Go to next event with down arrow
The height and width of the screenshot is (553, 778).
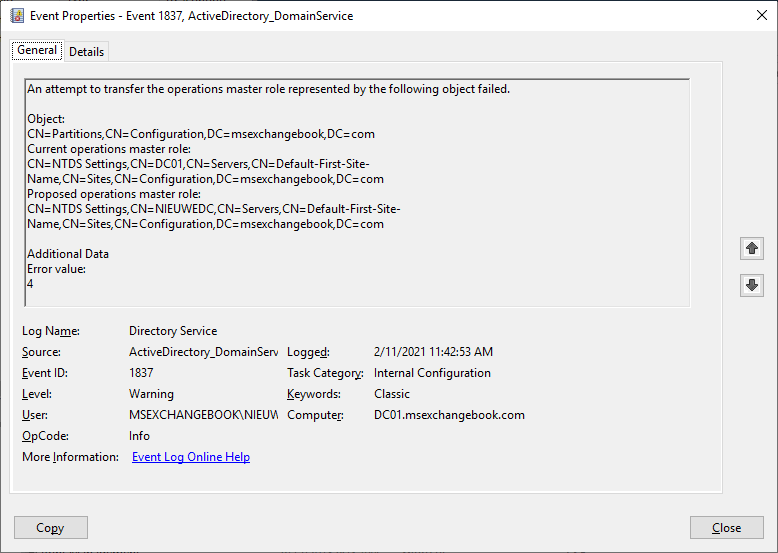752,285
